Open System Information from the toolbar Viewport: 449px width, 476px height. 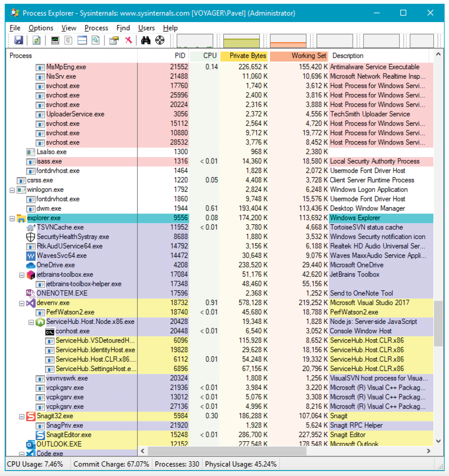(x=55, y=40)
